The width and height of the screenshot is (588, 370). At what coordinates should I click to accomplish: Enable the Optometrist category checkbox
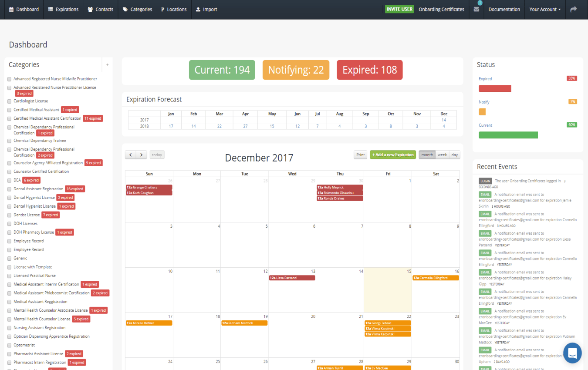pyautogui.click(x=9, y=345)
